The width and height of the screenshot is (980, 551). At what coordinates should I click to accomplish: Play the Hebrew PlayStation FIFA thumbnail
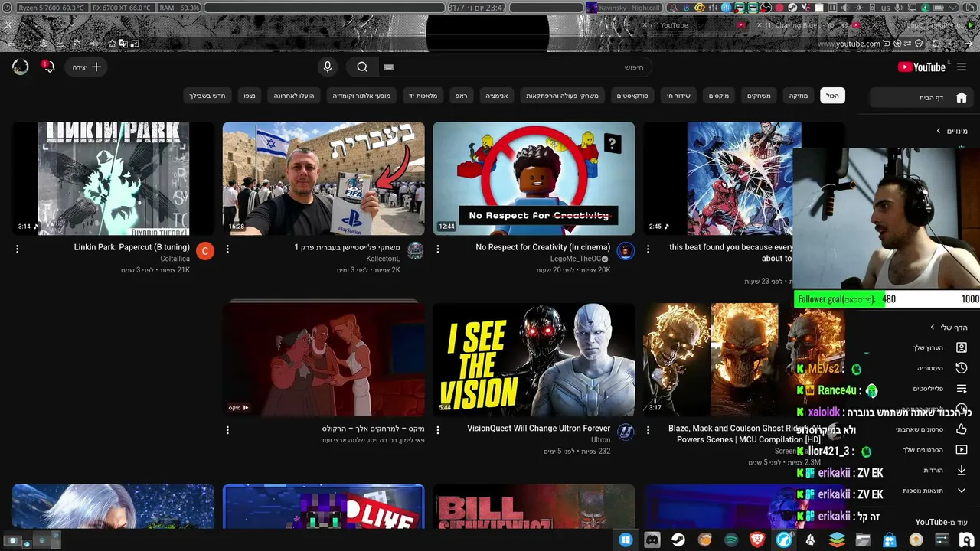(324, 178)
